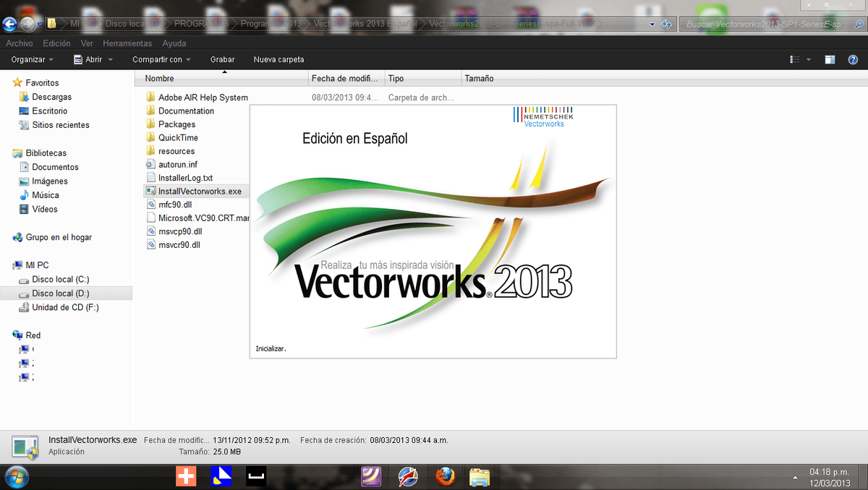The width and height of the screenshot is (868, 490).
Task: Sort by Fecha de modificación column header
Action: click(346, 78)
